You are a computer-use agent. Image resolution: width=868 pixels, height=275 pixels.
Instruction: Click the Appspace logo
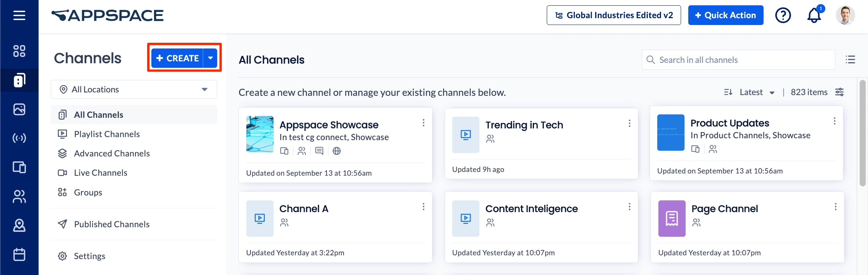click(x=107, y=16)
